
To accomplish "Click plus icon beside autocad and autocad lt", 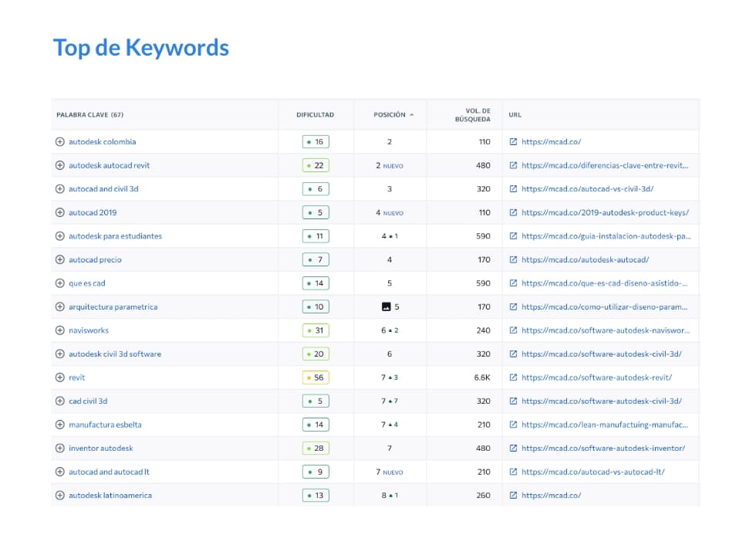I will click(x=60, y=472).
